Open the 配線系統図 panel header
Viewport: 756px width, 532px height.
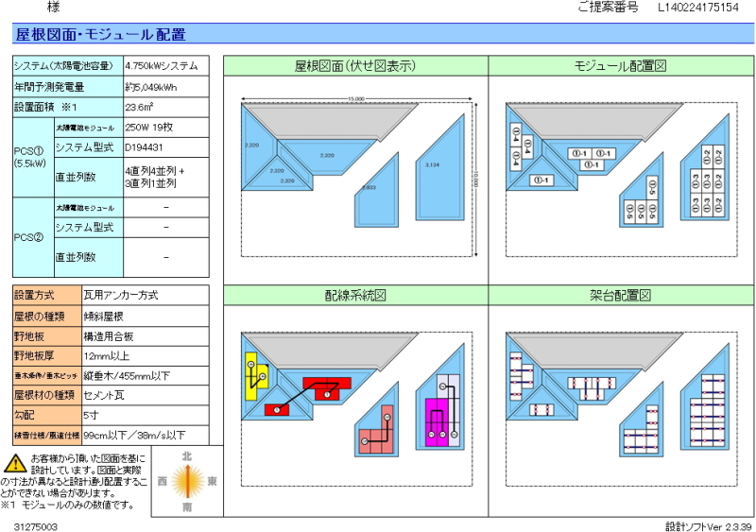355,296
